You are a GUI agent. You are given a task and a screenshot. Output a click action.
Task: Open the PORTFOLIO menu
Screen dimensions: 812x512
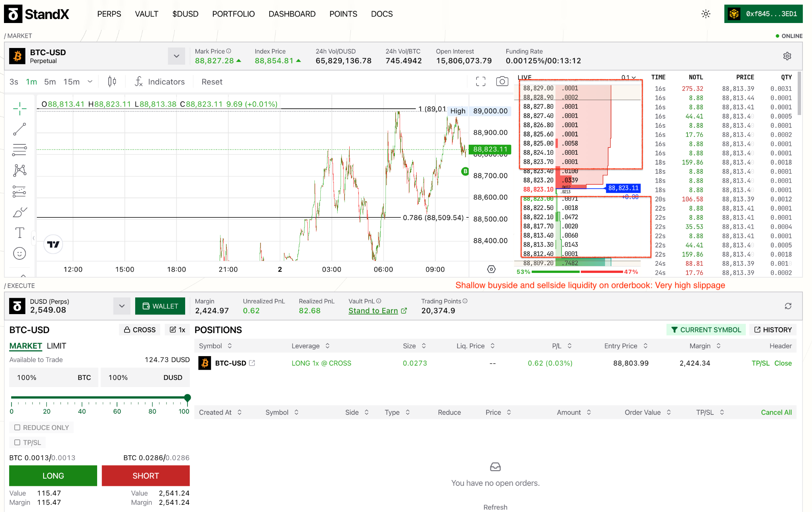[x=234, y=14]
